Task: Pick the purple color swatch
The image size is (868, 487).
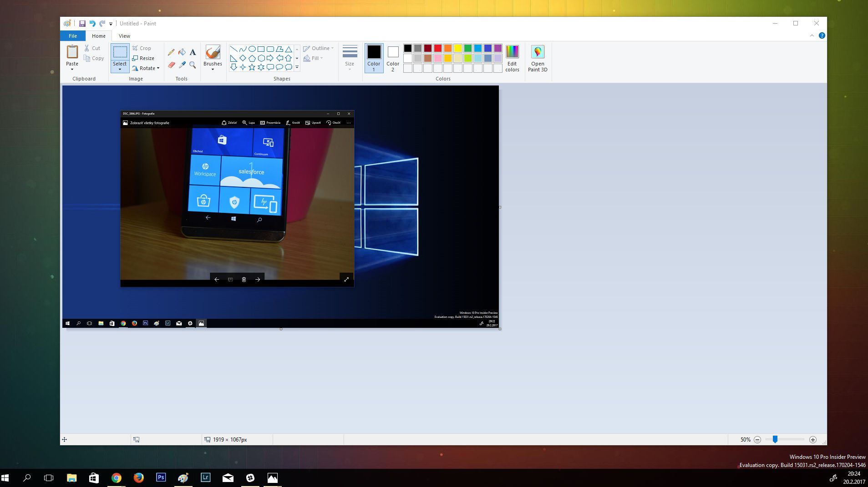Action: click(x=497, y=48)
